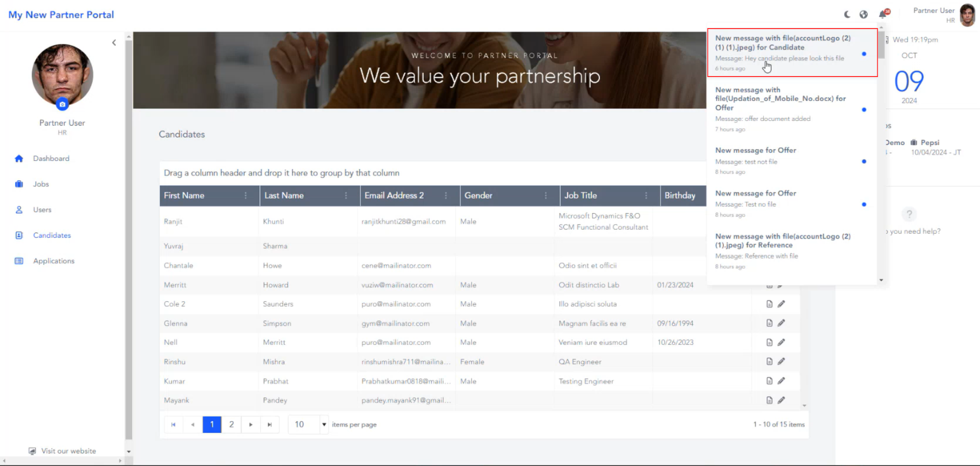Edit Cole 2 candidate with pencil
The height and width of the screenshot is (466, 980).
coord(781,304)
